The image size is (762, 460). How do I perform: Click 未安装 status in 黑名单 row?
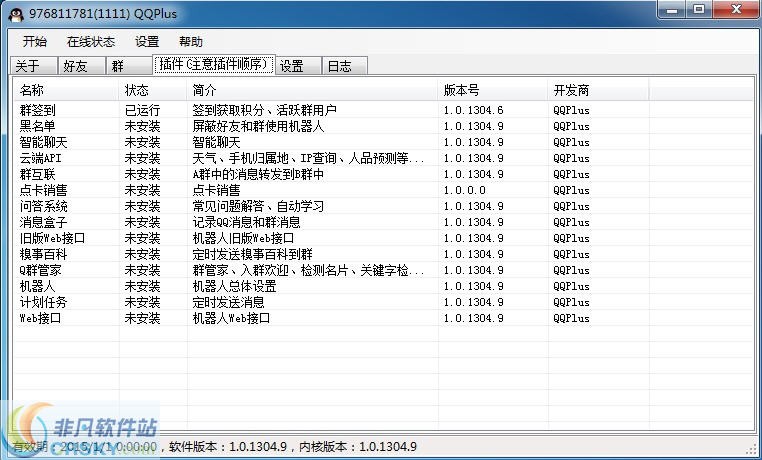click(x=142, y=126)
